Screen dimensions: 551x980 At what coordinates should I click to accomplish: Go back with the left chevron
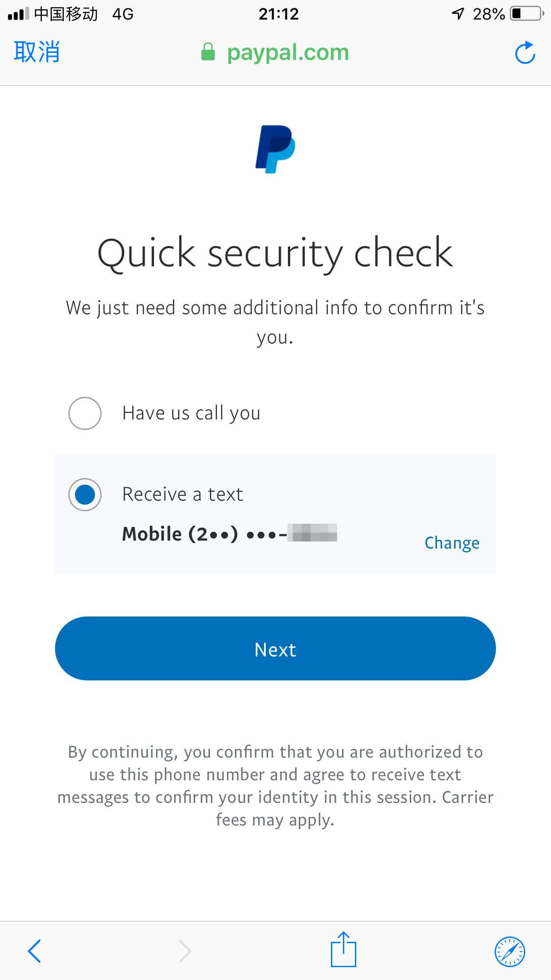pos(35,951)
